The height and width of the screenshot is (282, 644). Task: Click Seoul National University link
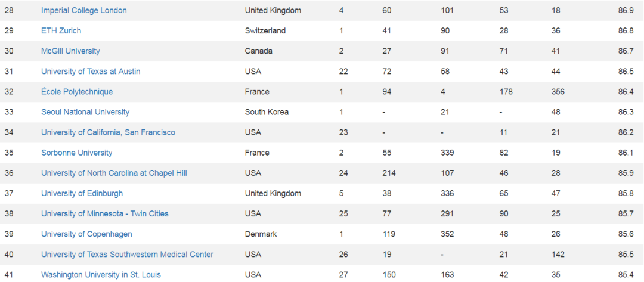(x=85, y=112)
